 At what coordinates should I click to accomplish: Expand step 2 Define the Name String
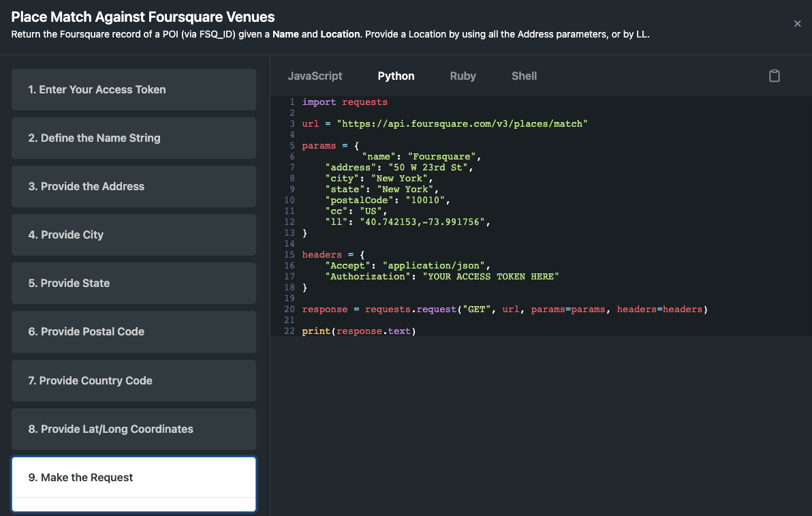134,138
